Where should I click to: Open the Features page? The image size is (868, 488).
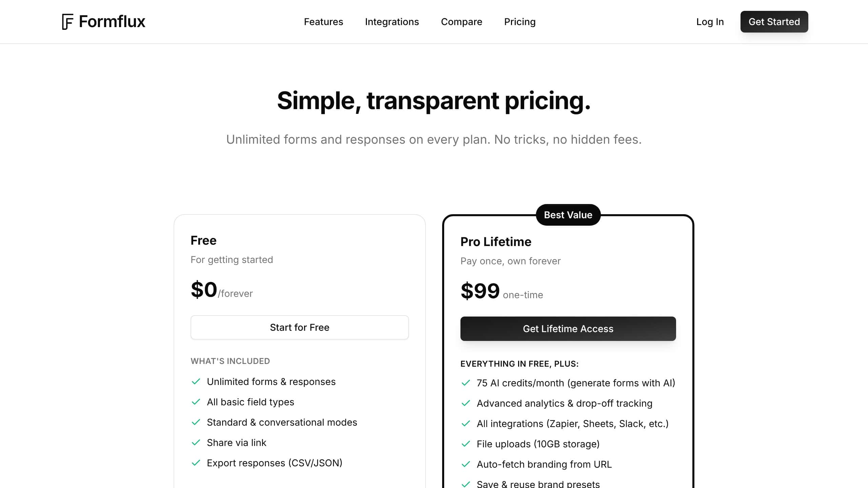coord(323,22)
